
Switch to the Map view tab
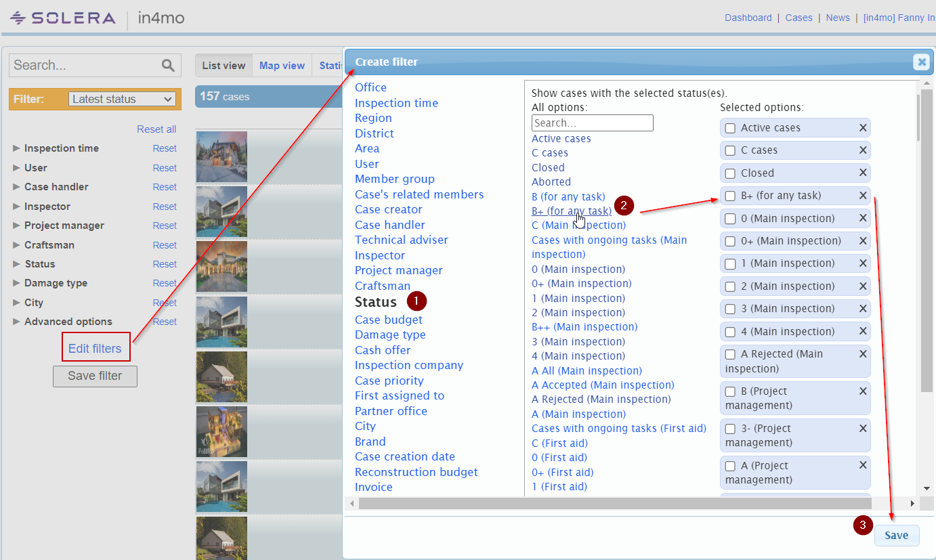(282, 66)
